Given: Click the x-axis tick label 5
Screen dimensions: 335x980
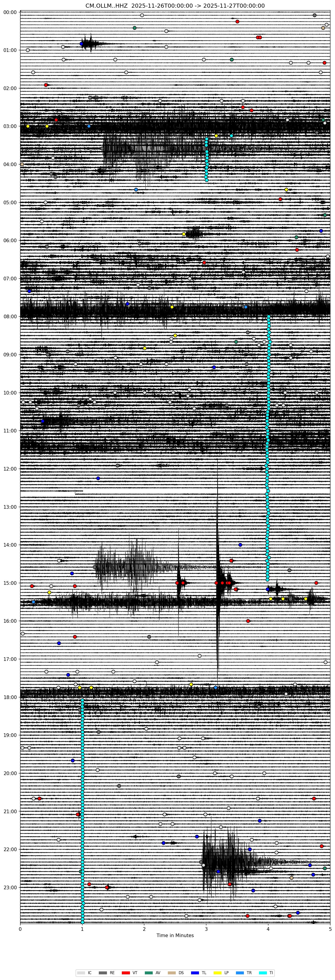Looking at the screenshot, I should [330, 929].
